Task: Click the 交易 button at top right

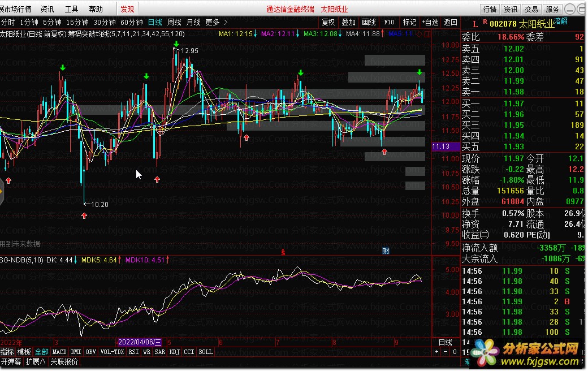Action: pyautogui.click(x=531, y=9)
